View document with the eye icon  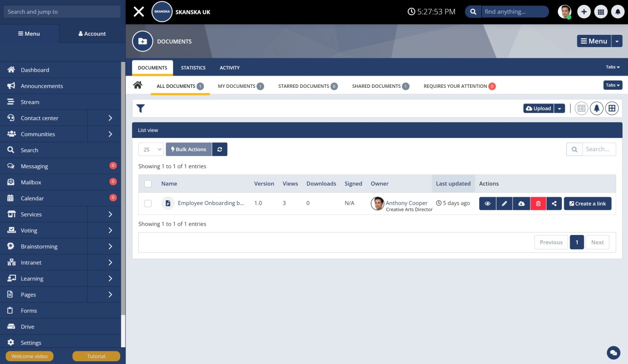pos(487,204)
